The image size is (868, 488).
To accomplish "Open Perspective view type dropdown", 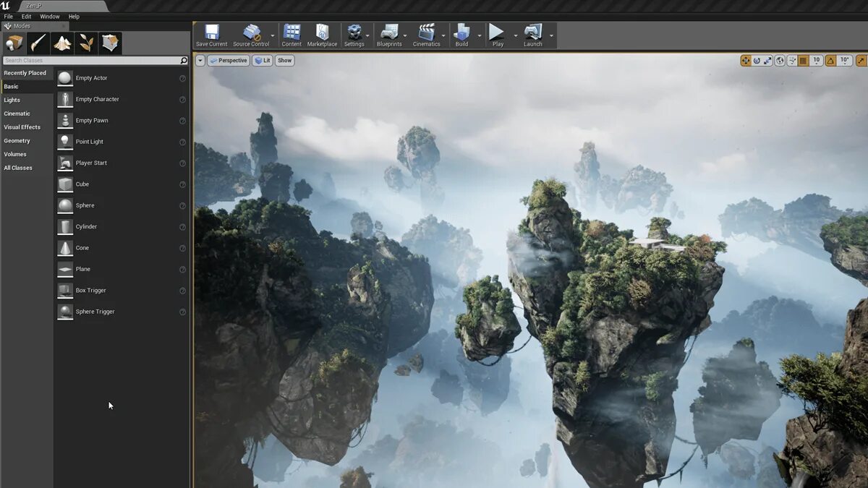I will click(228, 61).
